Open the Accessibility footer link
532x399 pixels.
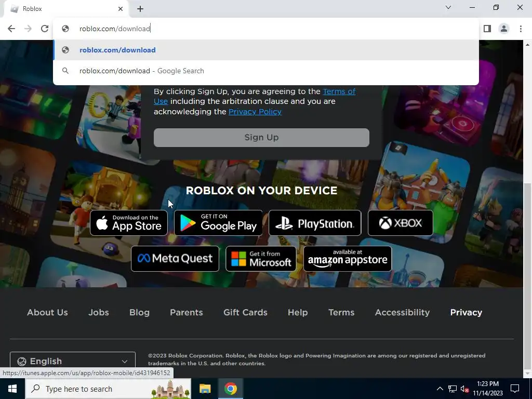[x=402, y=312]
